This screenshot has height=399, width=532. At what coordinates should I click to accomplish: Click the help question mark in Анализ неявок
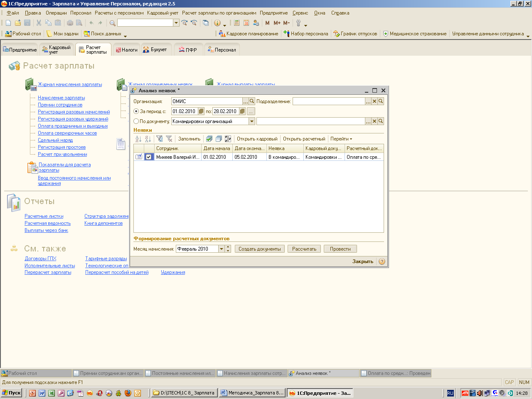(382, 261)
